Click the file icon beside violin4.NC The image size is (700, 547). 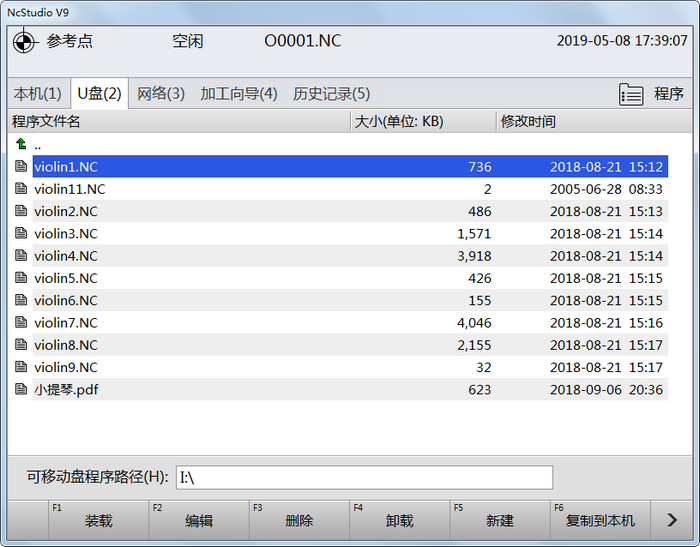click(21, 255)
